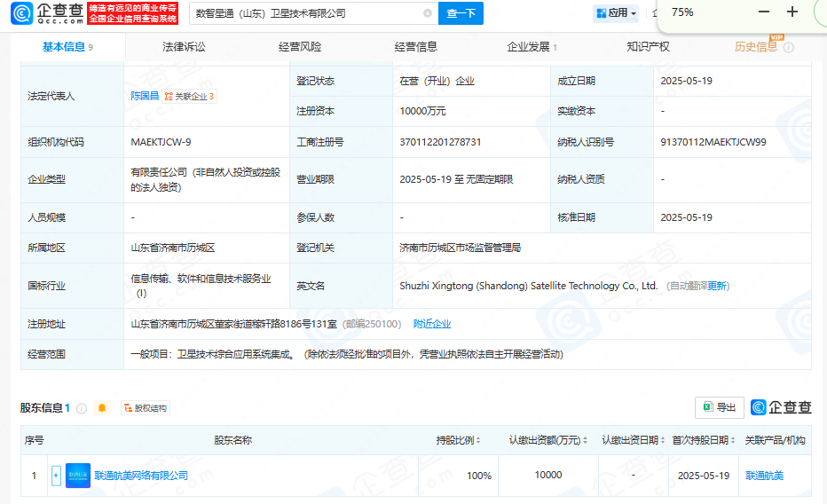The width and height of the screenshot is (827, 504).
Task: Open the 股权结构 button
Action: [146, 408]
